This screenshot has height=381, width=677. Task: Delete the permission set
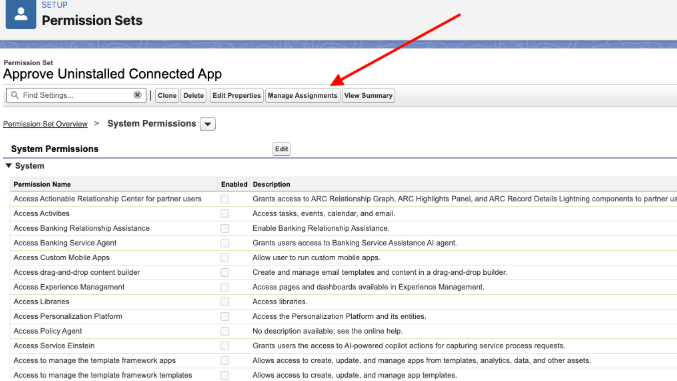193,95
